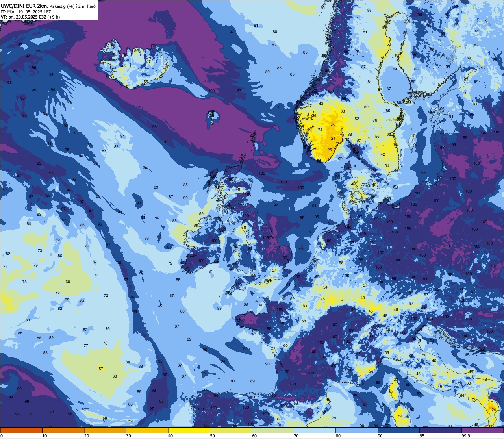Click the 26 humidity value in southern Norway
This screenshot has width=504, height=439.
(x=330, y=150)
